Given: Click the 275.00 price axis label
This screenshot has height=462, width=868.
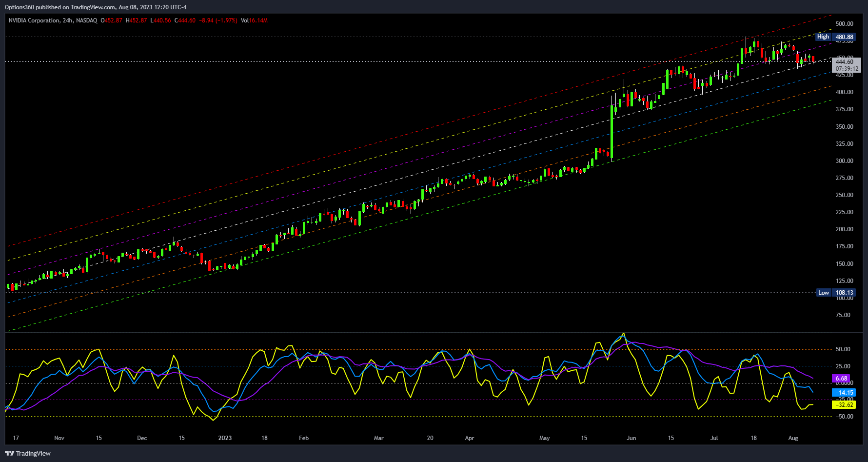Looking at the screenshot, I should [x=845, y=178].
